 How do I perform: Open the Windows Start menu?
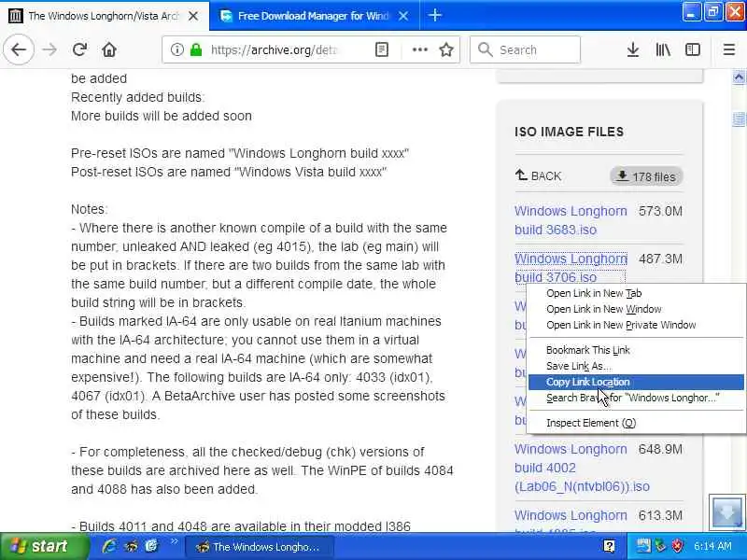coord(44,546)
